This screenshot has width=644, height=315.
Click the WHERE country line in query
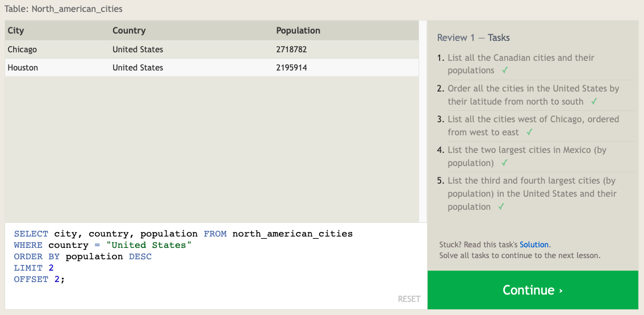pyautogui.click(x=103, y=246)
